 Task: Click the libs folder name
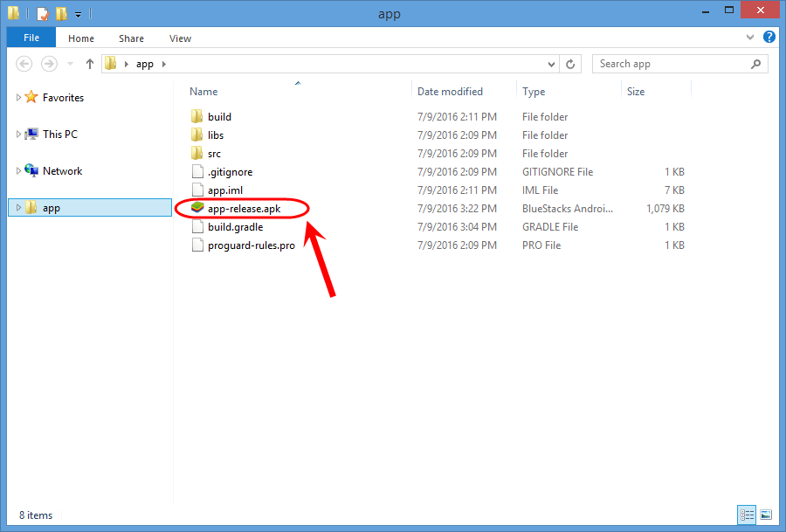click(216, 135)
